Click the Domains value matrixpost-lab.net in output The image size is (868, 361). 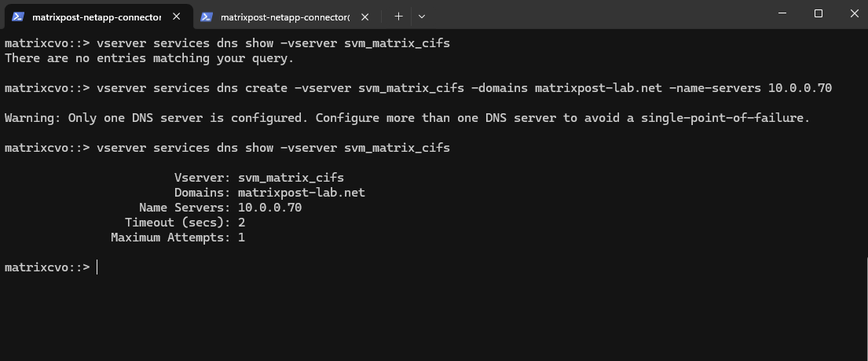pyautogui.click(x=302, y=193)
